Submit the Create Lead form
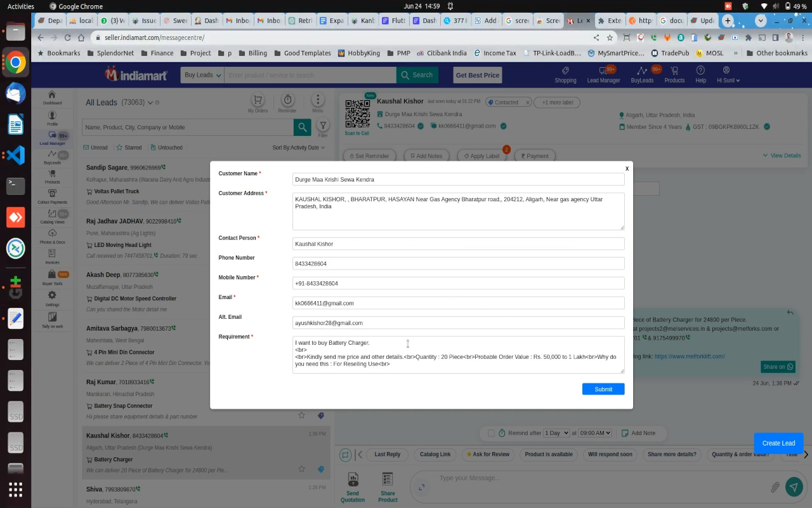 (603, 389)
